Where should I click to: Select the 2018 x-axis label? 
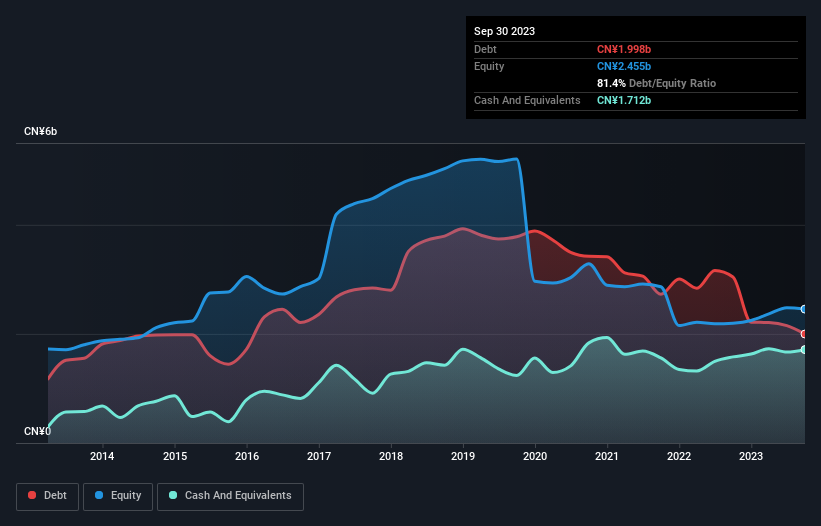pos(391,456)
